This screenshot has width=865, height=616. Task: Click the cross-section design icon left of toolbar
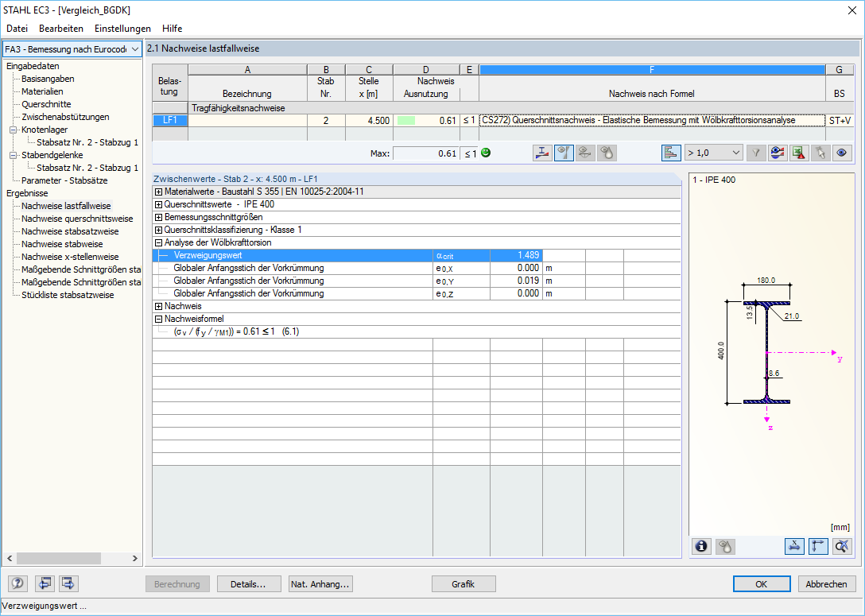point(543,153)
